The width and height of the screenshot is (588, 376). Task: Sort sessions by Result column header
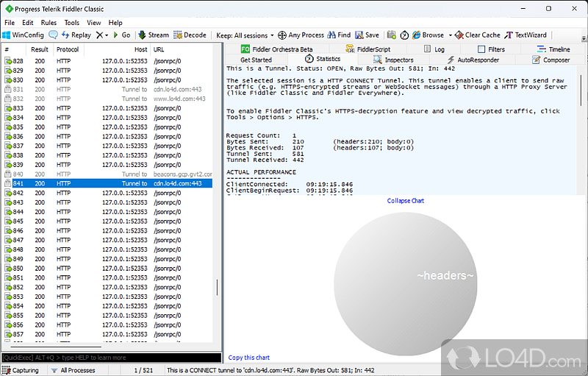pyautogui.click(x=40, y=49)
